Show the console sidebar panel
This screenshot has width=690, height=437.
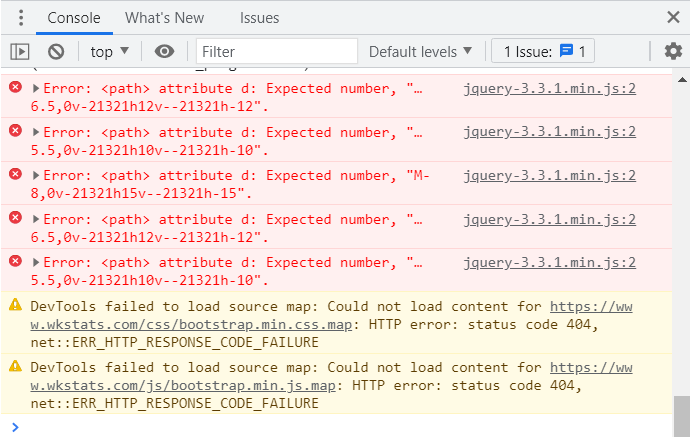coord(20,51)
